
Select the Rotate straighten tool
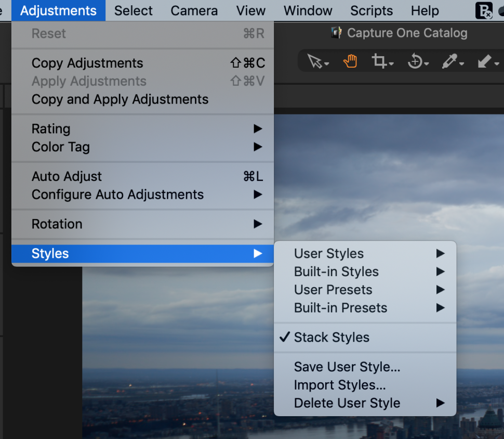[416, 61]
